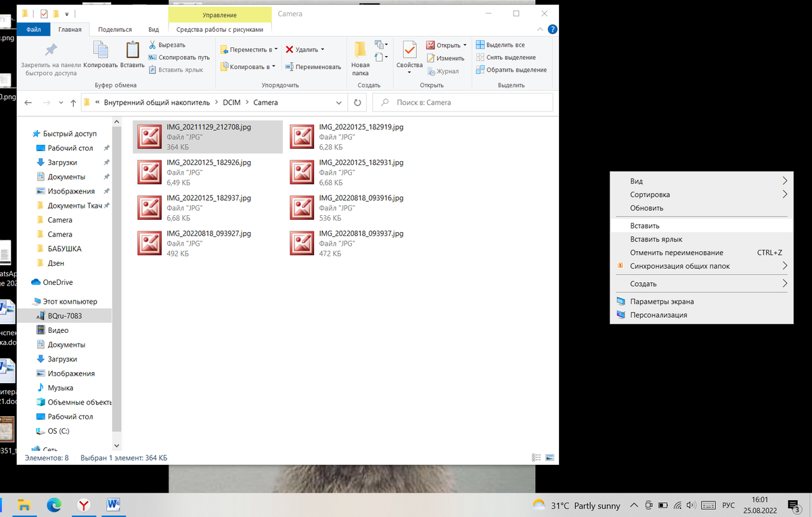Open Переместить в dropdown

249,49
